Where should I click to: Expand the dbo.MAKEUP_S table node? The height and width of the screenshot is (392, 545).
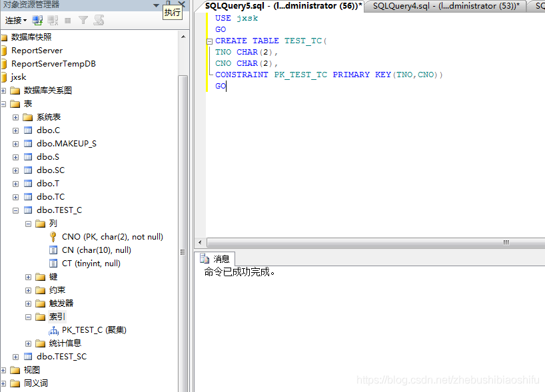[15, 144]
